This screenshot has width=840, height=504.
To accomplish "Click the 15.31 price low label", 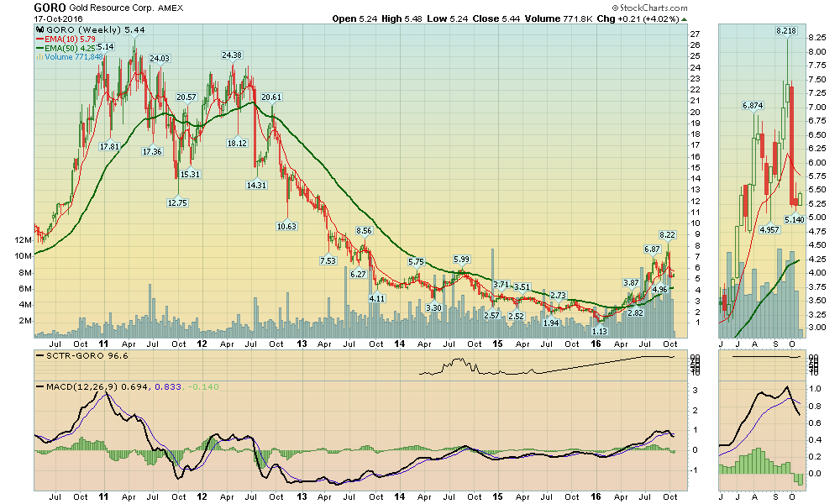I will click(x=190, y=175).
